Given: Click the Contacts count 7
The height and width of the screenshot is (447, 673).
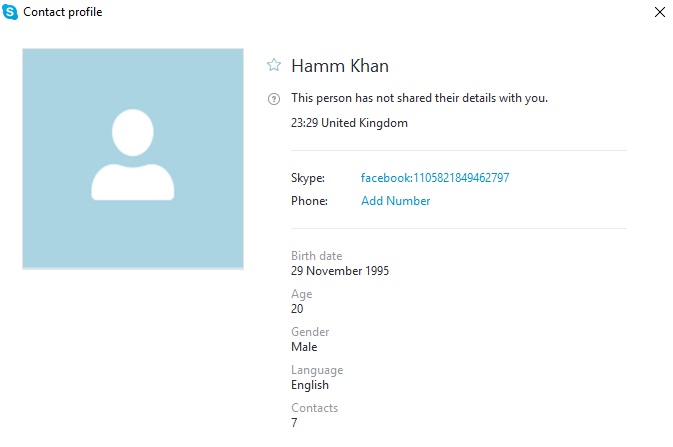Looking at the screenshot, I should click(294, 423).
